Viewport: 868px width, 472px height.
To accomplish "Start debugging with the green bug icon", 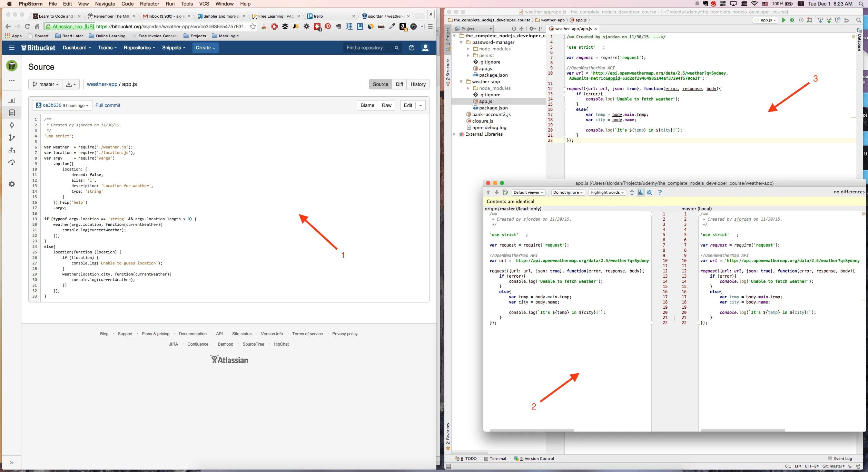I will point(792,20).
